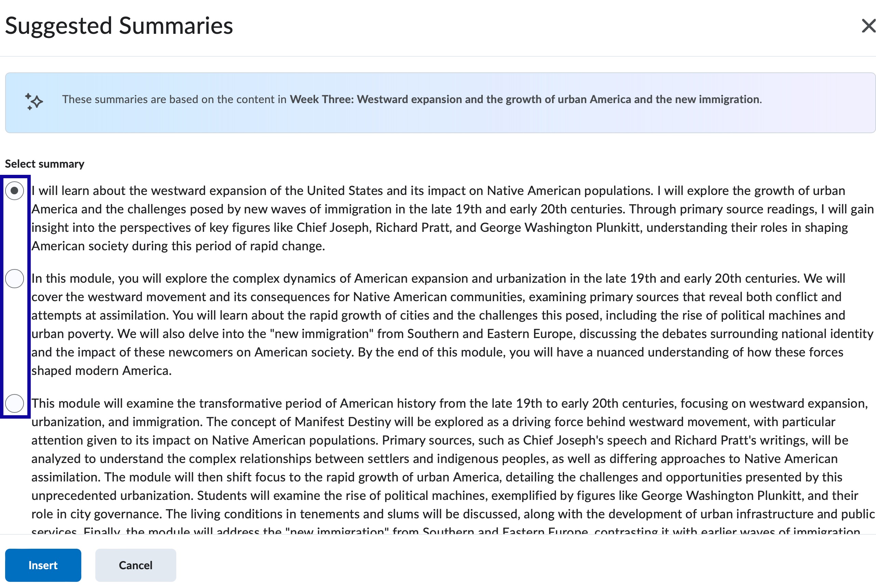876x588 pixels.
Task: Close the Suggested Summaries dialog
Action: (x=869, y=26)
